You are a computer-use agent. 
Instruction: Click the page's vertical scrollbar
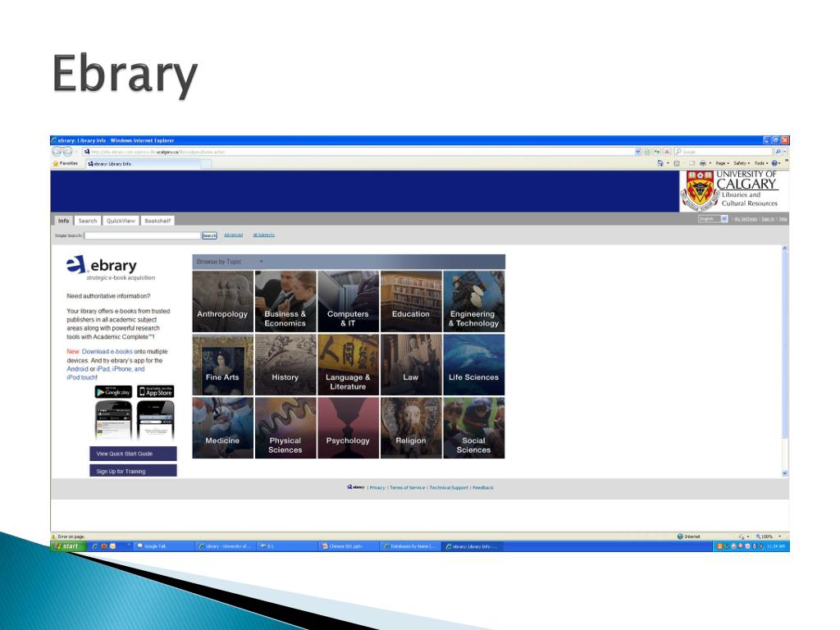click(785, 361)
